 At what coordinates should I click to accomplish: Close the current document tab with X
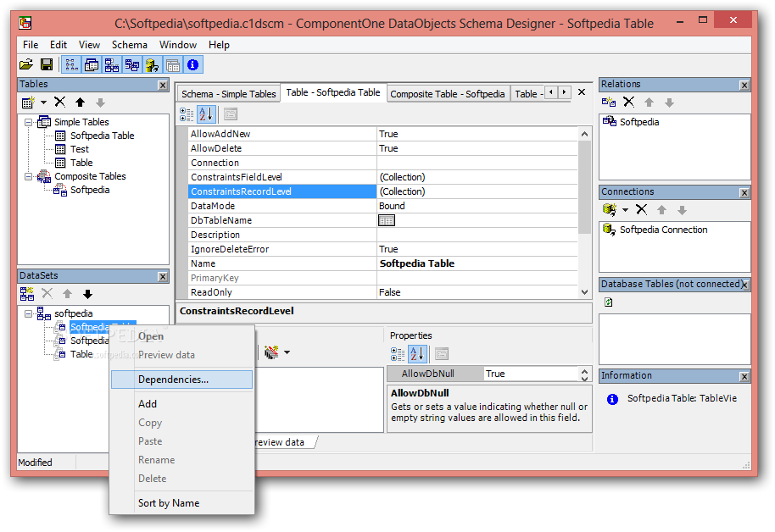(582, 91)
